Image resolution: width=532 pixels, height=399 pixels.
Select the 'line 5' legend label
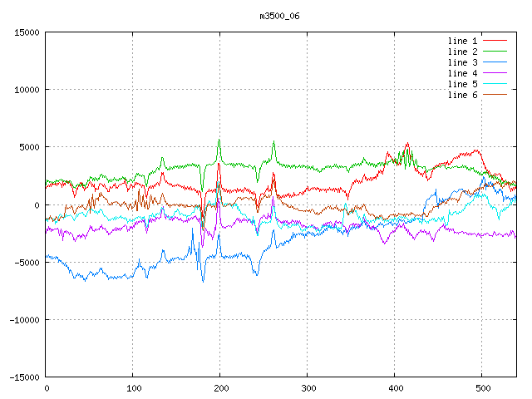(462, 84)
